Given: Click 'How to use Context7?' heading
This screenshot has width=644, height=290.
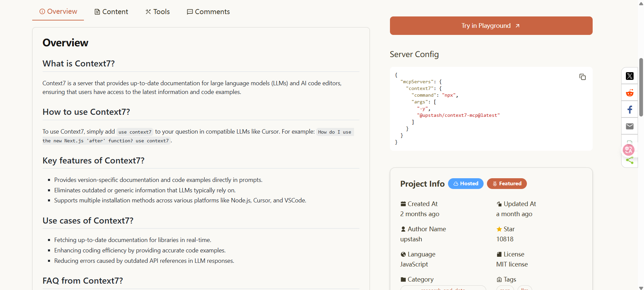Looking at the screenshot, I should click(86, 112).
